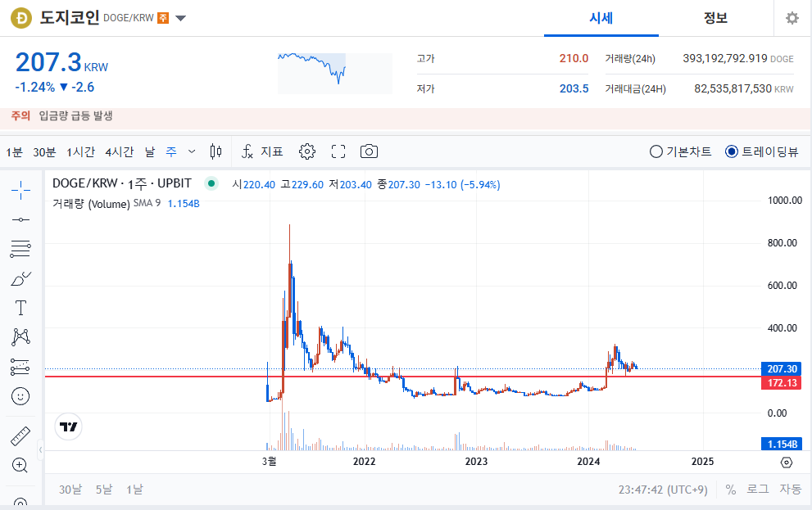Set interval to 1시간
The image size is (812, 510).
[x=81, y=151]
